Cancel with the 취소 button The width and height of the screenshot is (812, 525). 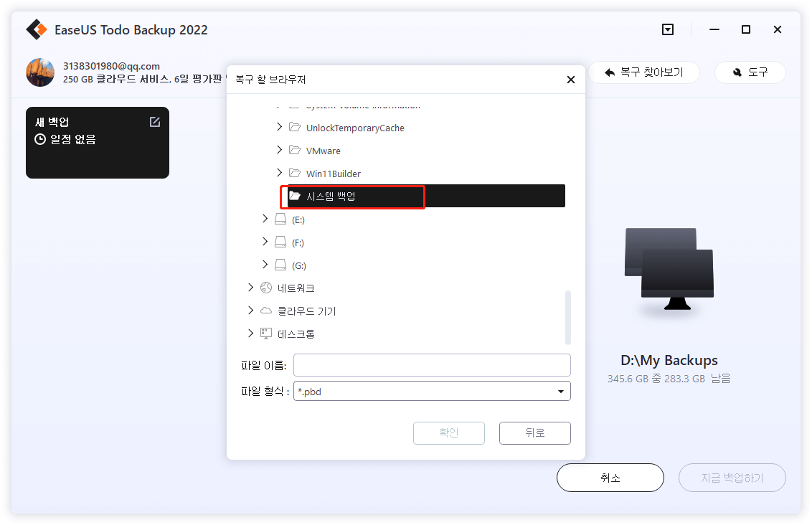tap(610, 478)
